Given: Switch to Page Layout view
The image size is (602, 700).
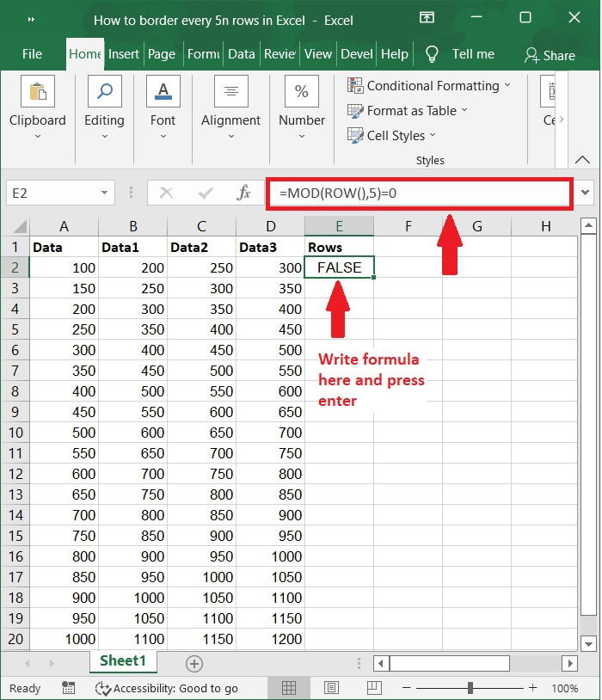Looking at the screenshot, I should point(330,688).
